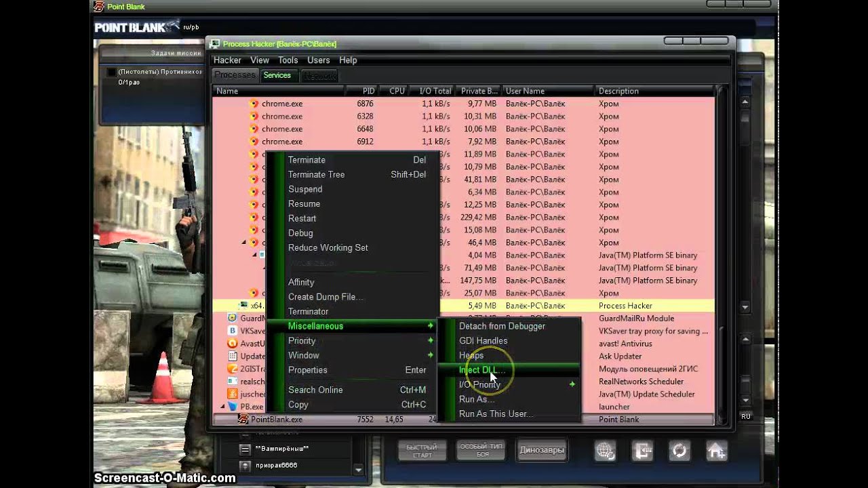
Task: Click the exit door icon in the lobby
Action: (x=642, y=450)
